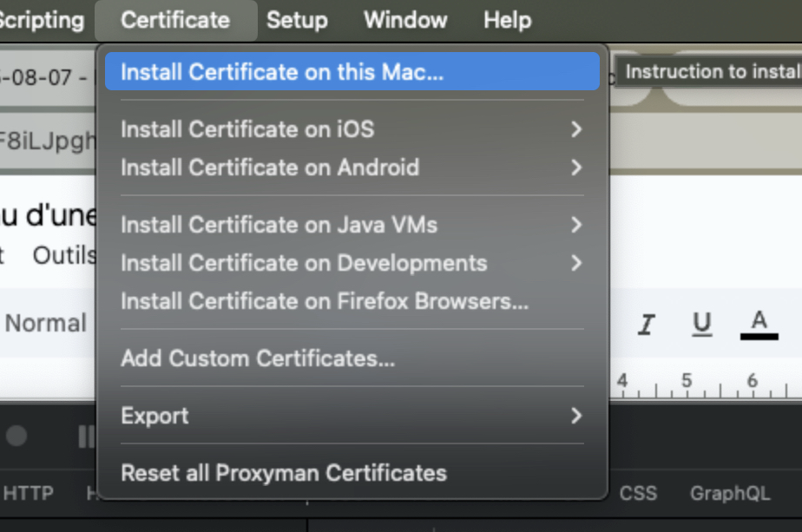Toggle the GraphQL content filter
The image size is (802, 532).
pyautogui.click(x=729, y=493)
